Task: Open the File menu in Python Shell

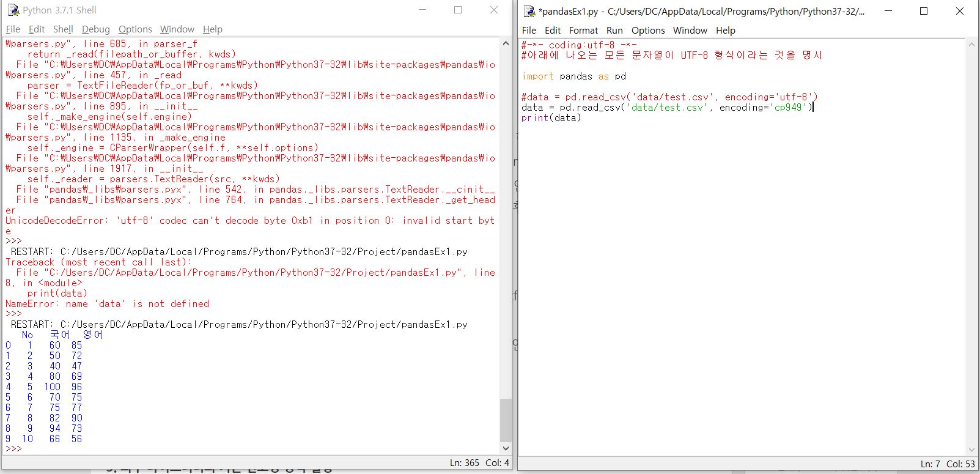Action: click(x=13, y=29)
